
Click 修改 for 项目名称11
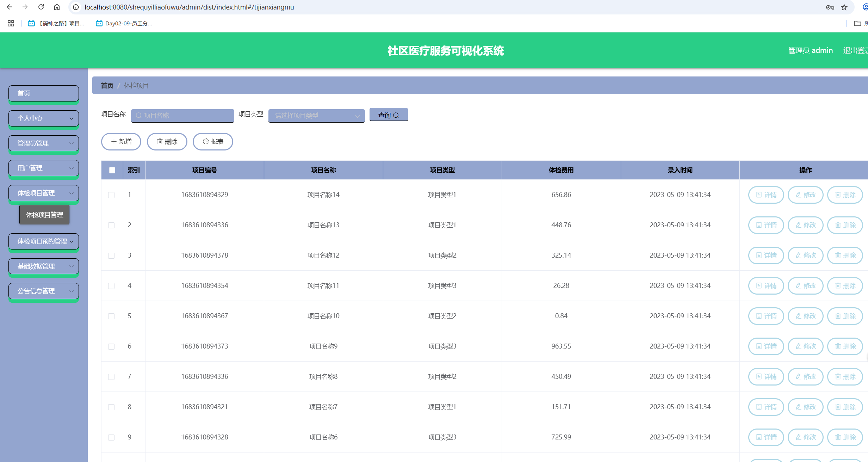(806, 286)
